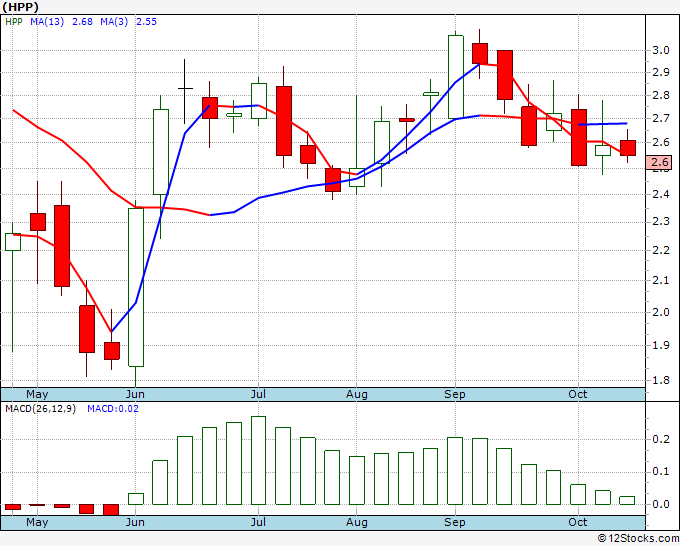Screen dimensions: 680x546
Task: Click the lowest red MACD bar before Jun
Action: click(111, 510)
